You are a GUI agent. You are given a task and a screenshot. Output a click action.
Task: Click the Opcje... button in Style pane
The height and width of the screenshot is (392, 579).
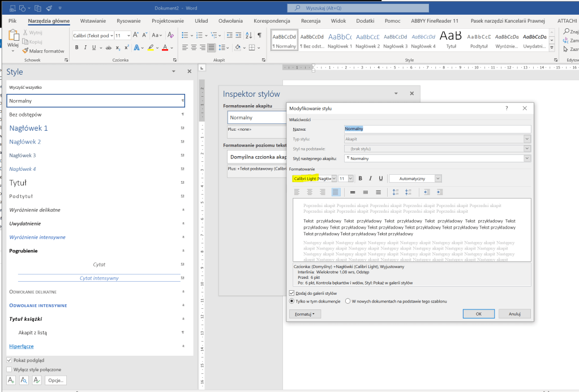(56, 380)
